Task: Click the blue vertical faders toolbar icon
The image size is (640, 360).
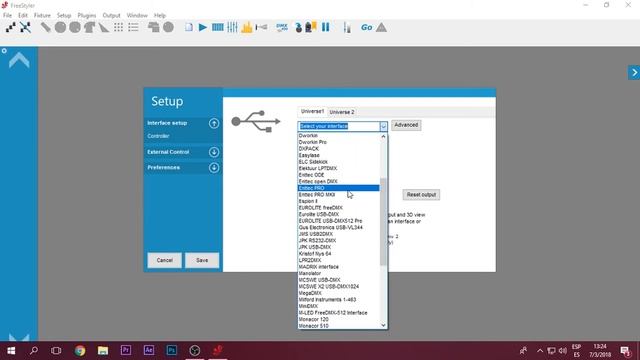Action: pos(232,27)
